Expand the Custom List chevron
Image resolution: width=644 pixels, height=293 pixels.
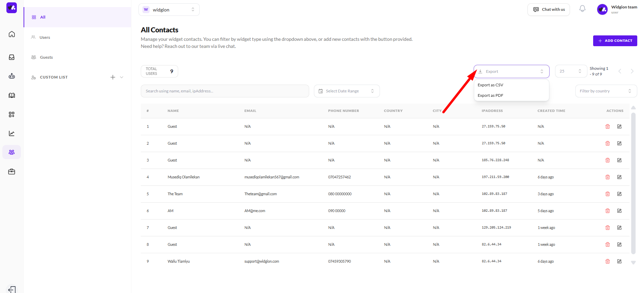[x=122, y=77]
